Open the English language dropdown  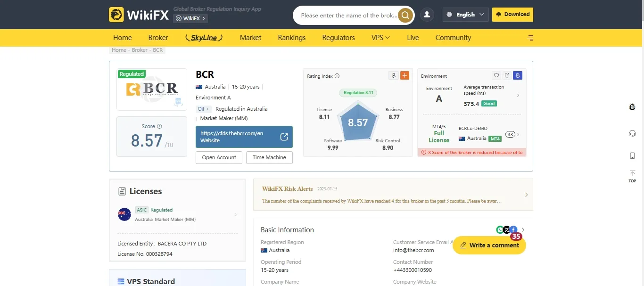click(x=465, y=15)
